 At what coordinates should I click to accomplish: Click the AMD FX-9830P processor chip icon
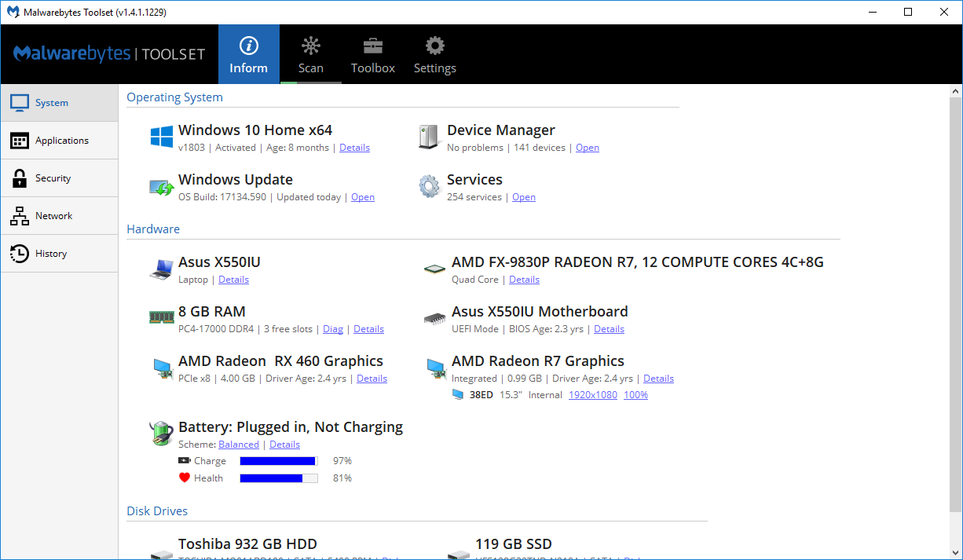coord(434,269)
